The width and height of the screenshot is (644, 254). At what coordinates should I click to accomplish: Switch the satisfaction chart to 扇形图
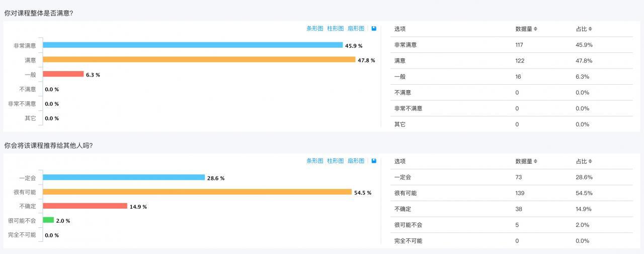click(x=356, y=29)
